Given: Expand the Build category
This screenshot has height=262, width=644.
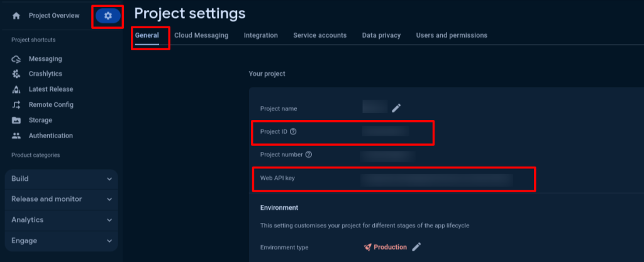Looking at the screenshot, I should click(x=62, y=179).
